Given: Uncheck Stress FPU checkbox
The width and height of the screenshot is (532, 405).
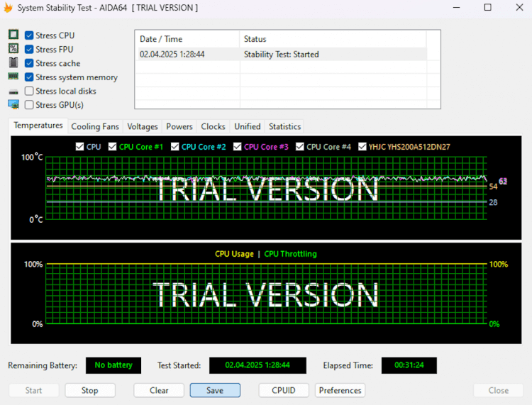Looking at the screenshot, I should tap(29, 49).
